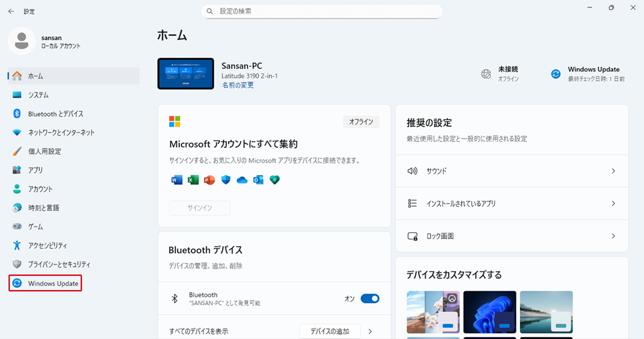Image resolution: width=644 pixels, height=339 pixels.
Task: Click the Windows Update icon in header
Action: point(556,74)
